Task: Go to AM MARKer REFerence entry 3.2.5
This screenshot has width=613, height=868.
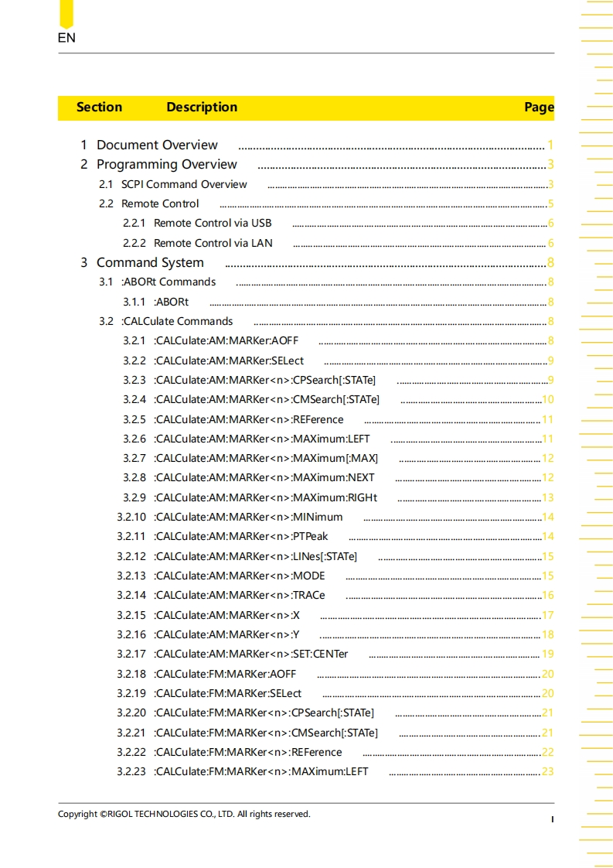Action: pyautogui.click(x=248, y=419)
